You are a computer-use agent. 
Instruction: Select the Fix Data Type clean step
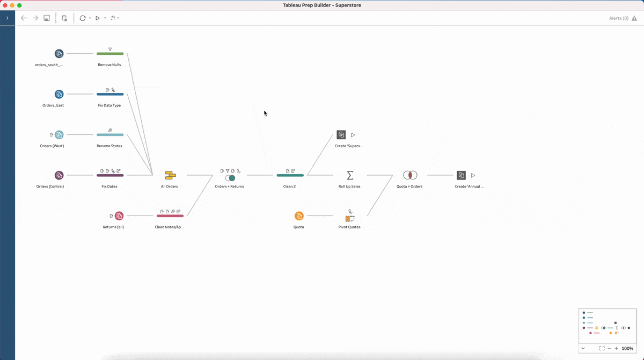point(110,94)
